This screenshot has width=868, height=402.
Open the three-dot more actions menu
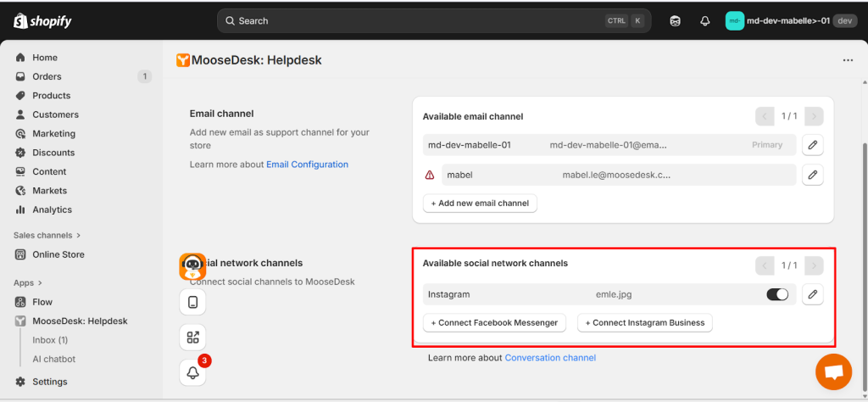point(848,60)
